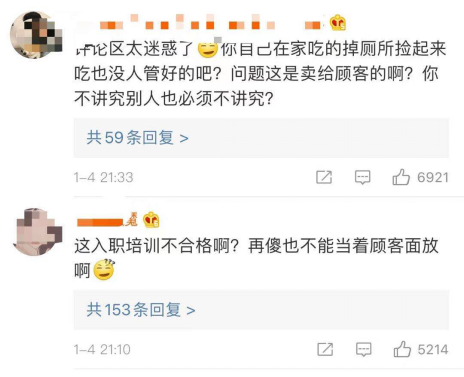Reply to the 21:10 comment
This screenshot has width=464, height=377.
[364, 349]
